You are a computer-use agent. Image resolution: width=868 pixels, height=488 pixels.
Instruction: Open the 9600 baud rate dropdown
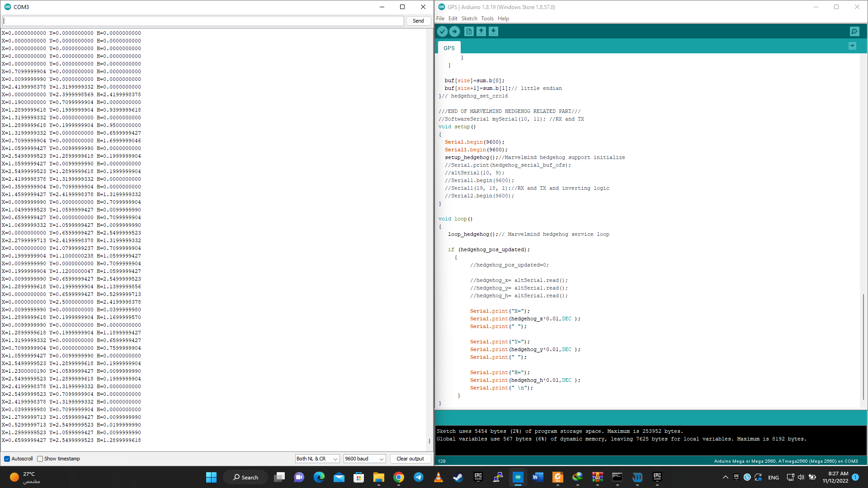364,459
